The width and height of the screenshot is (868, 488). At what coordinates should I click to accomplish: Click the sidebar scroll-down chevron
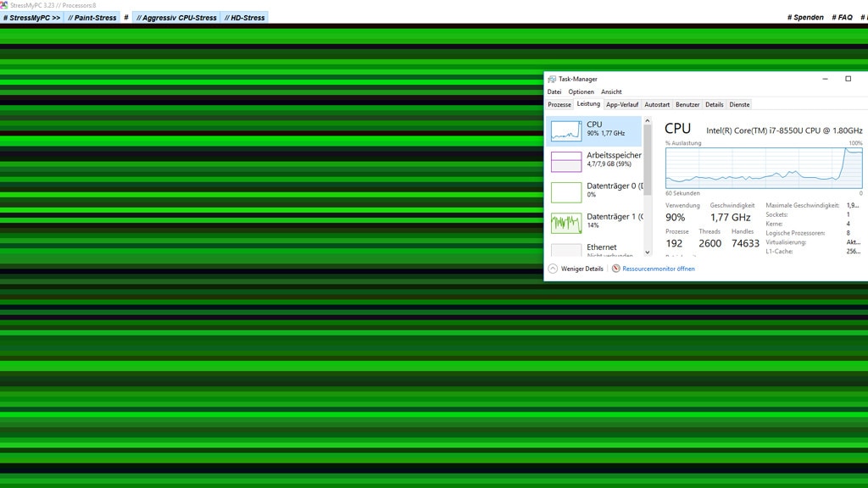(x=648, y=252)
